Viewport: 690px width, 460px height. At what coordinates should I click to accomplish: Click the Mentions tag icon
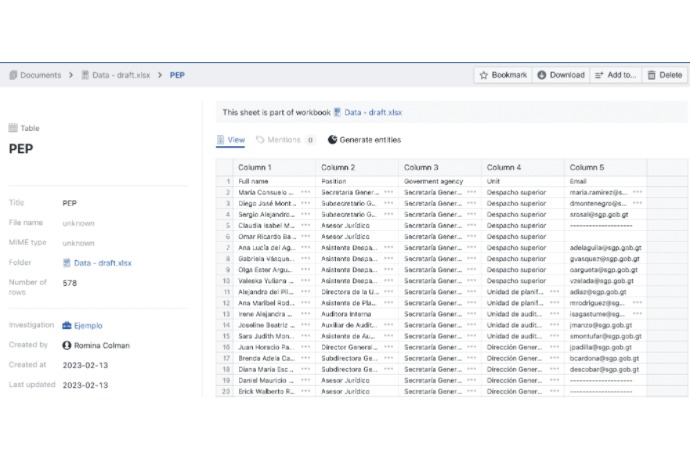coord(260,140)
